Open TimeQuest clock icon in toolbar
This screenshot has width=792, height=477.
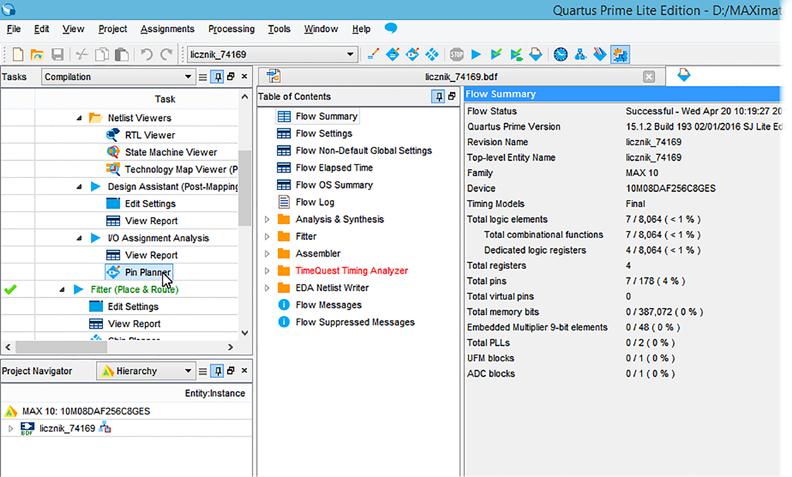pyautogui.click(x=561, y=54)
